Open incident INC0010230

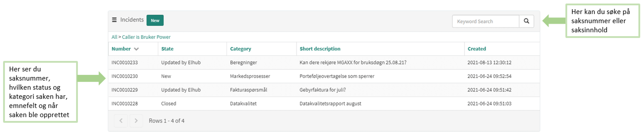coord(124,76)
